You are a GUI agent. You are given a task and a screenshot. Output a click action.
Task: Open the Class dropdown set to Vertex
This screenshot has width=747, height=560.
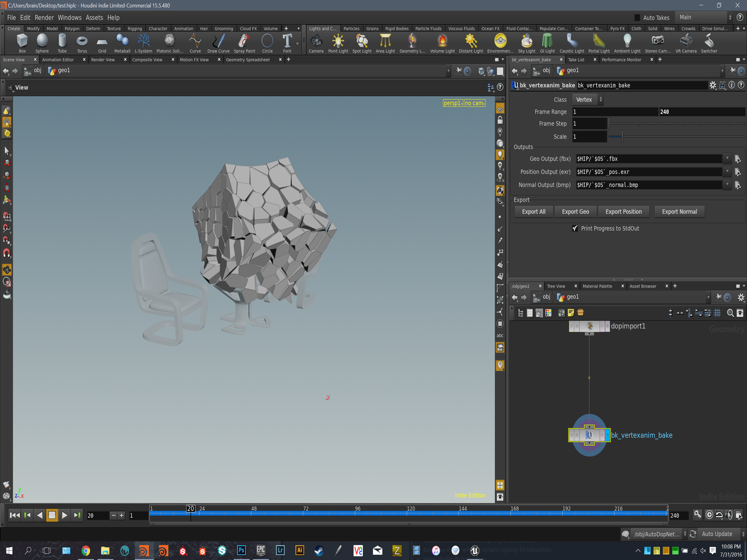(588, 100)
